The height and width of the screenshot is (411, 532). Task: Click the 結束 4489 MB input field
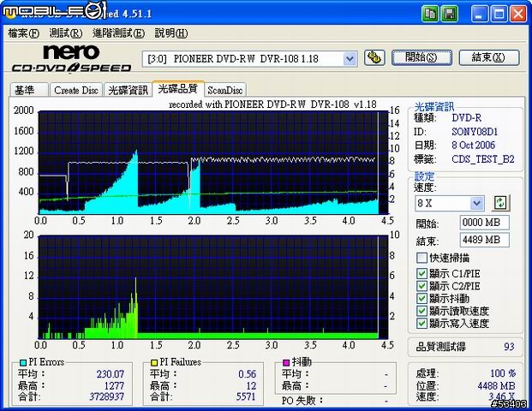(485, 240)
